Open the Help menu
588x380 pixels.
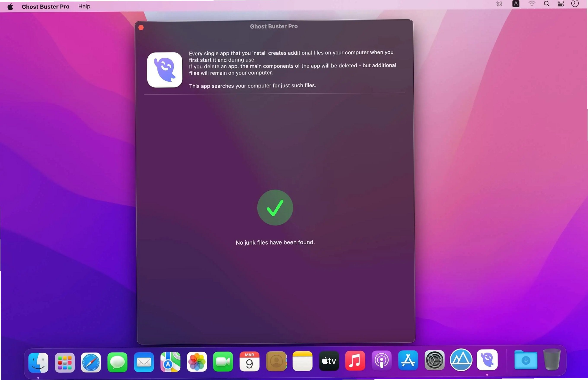click(x=84, y=6)
